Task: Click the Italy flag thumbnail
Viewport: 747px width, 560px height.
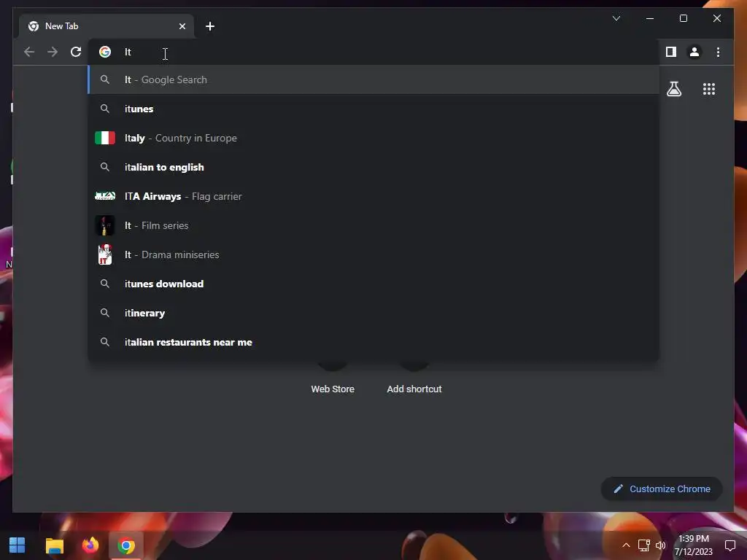Action: [x=105, y=138]
